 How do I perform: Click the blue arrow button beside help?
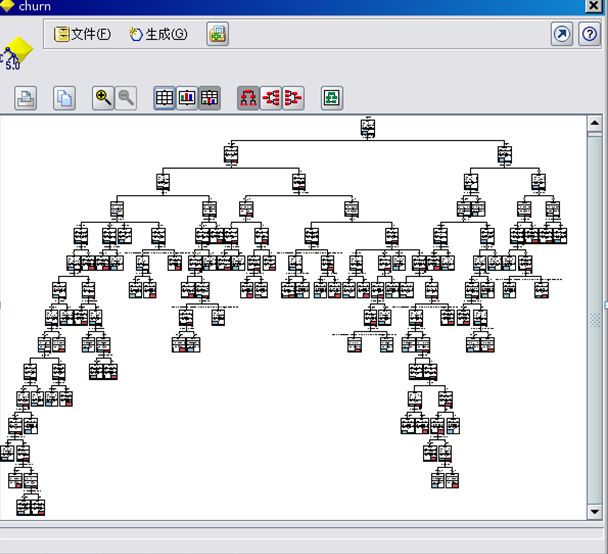(562, 34)
